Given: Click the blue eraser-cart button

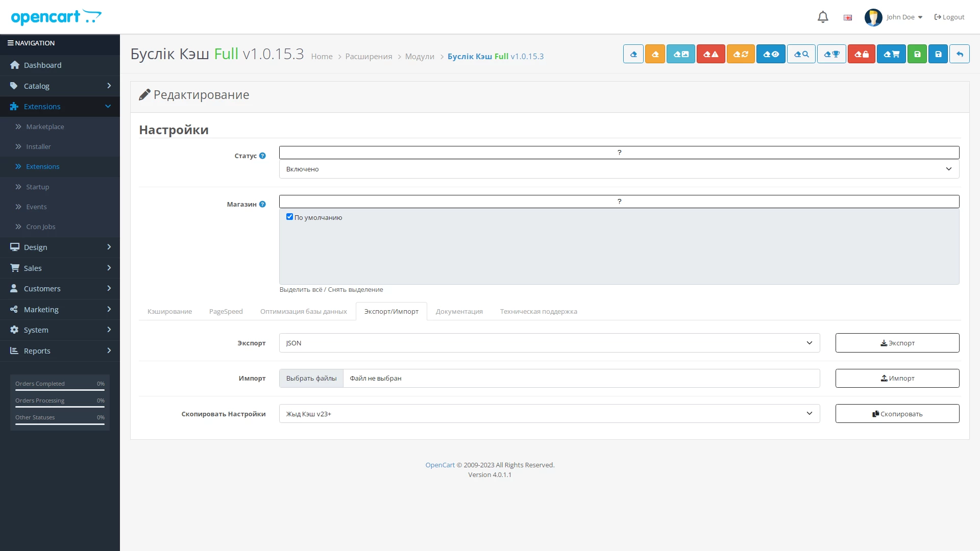Looking at the screenshot, I should pyautogui.click(x=891, y=54).
